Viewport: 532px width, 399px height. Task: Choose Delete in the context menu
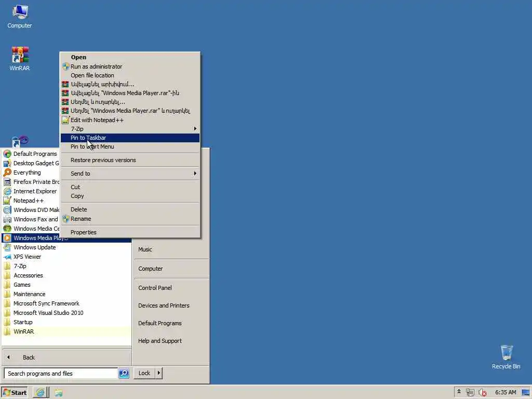130,209
